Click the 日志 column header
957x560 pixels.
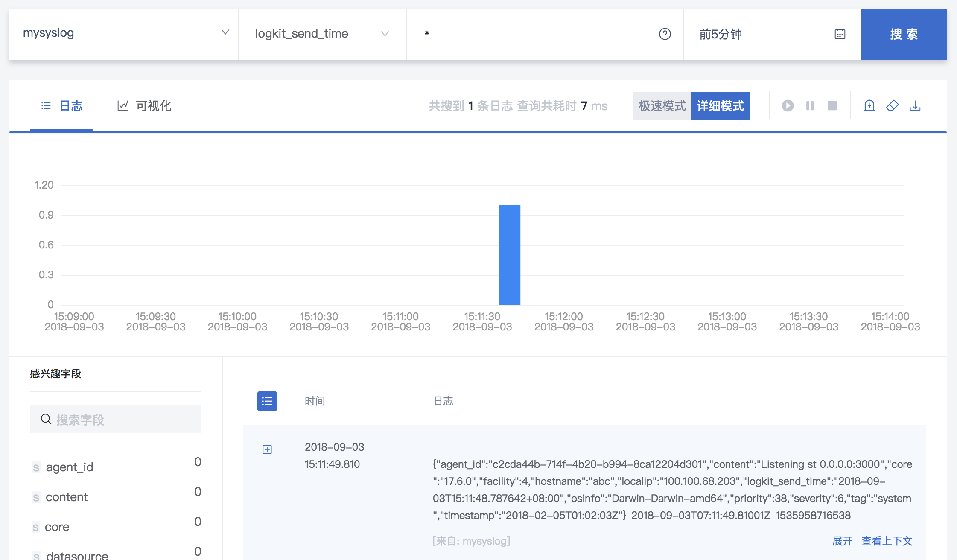(443, 401)
